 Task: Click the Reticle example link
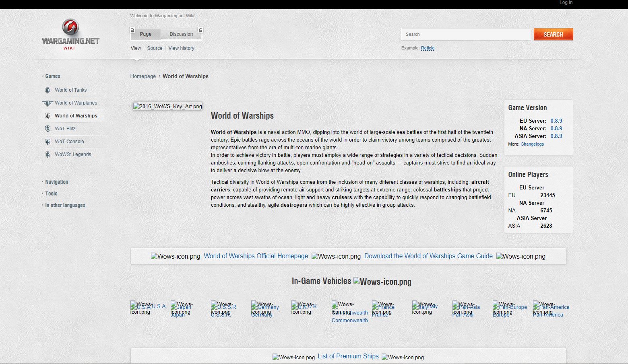[428, 48]
